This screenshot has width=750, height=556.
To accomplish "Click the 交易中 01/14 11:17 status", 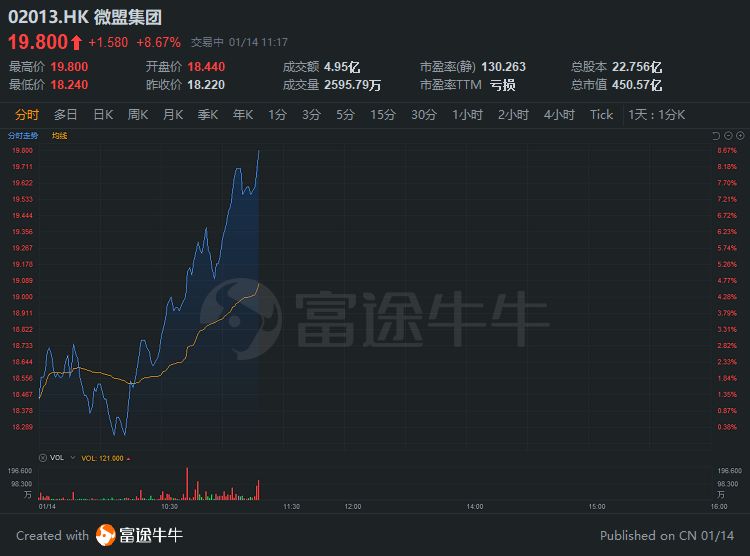I will pyautogui.click(x=239, y=43).
